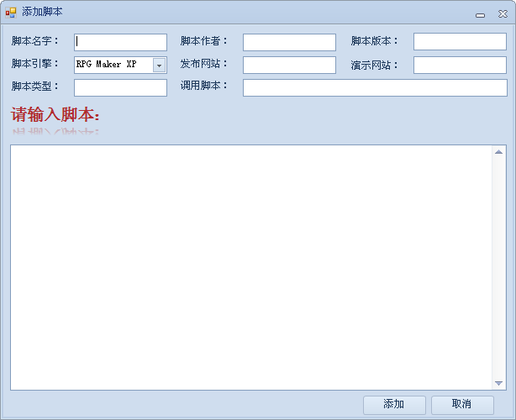Click the 脚本类型 input field
This screenshot has width=516, height=420.
click(x=120, y=87)
